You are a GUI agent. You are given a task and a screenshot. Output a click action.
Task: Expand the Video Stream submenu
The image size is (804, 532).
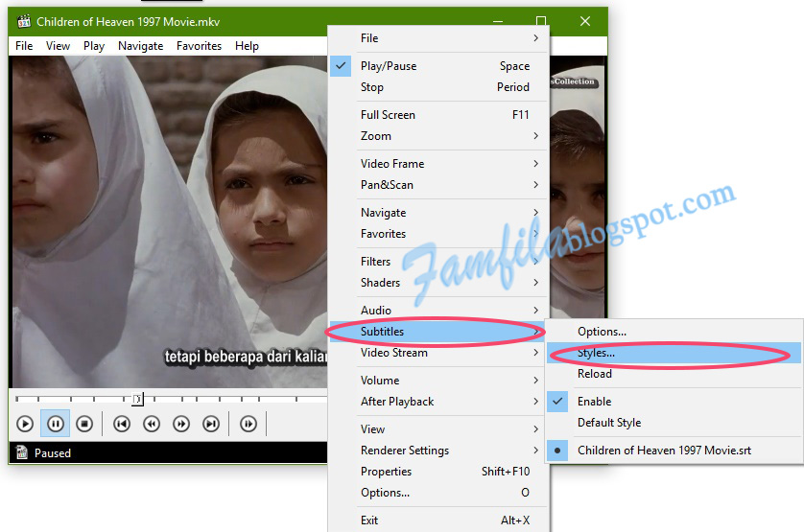click(438, 353)
